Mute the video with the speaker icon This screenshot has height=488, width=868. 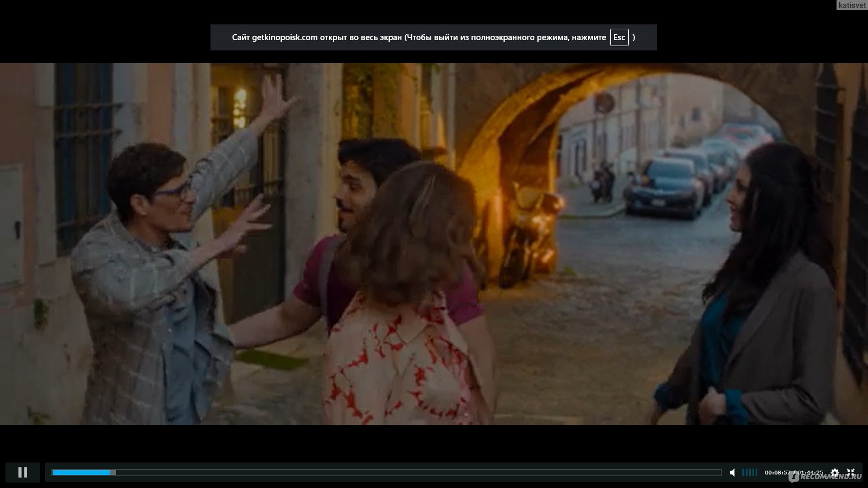(x=732, y=473)
